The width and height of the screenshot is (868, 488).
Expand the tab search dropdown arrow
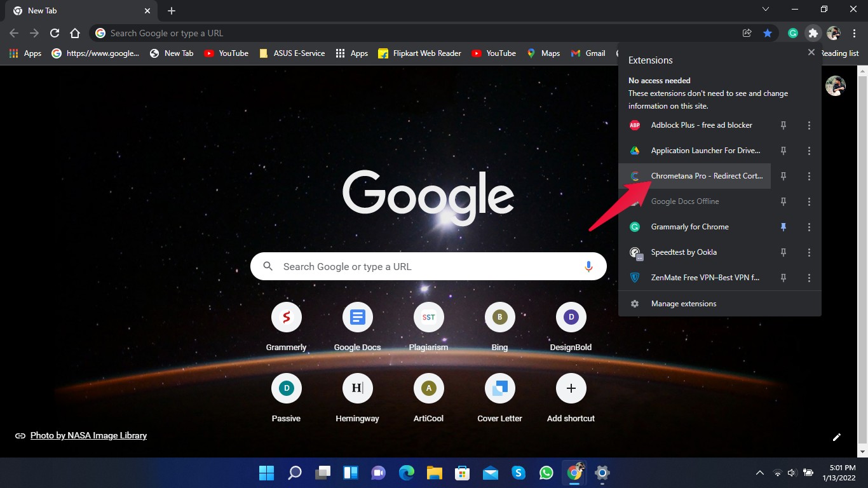[766, 10]
